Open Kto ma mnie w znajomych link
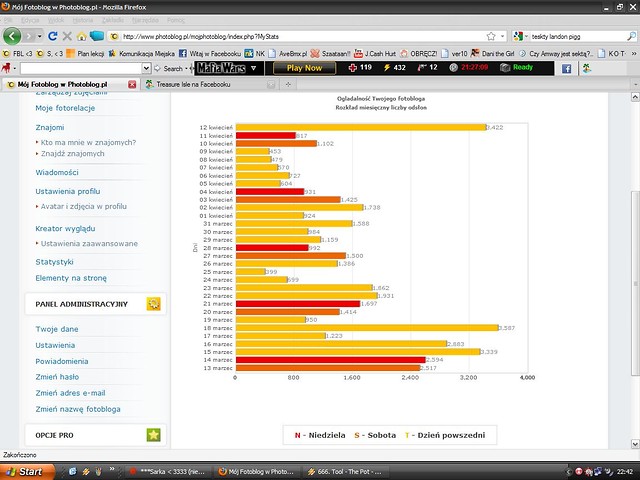 (89, 142)
